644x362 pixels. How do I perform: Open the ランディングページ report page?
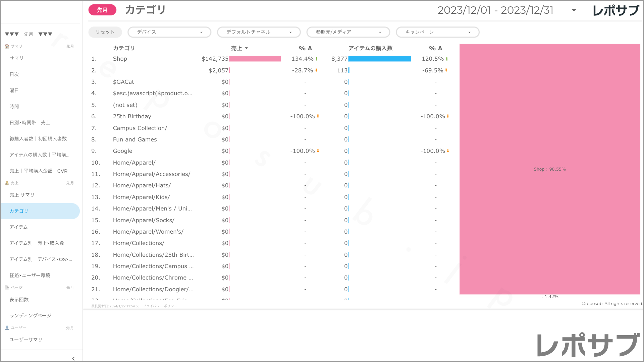pyautogui.click(x=31, y=316)
